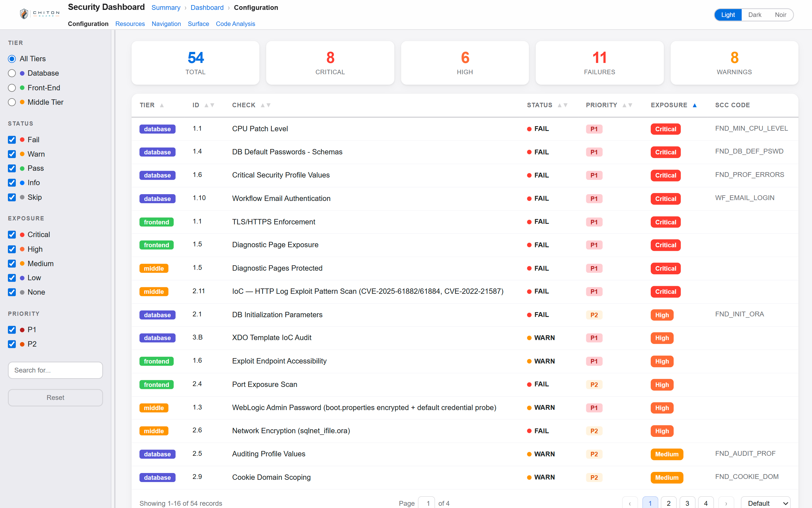Open the Resources tab
Screen dimensions: 812x508
130,24
